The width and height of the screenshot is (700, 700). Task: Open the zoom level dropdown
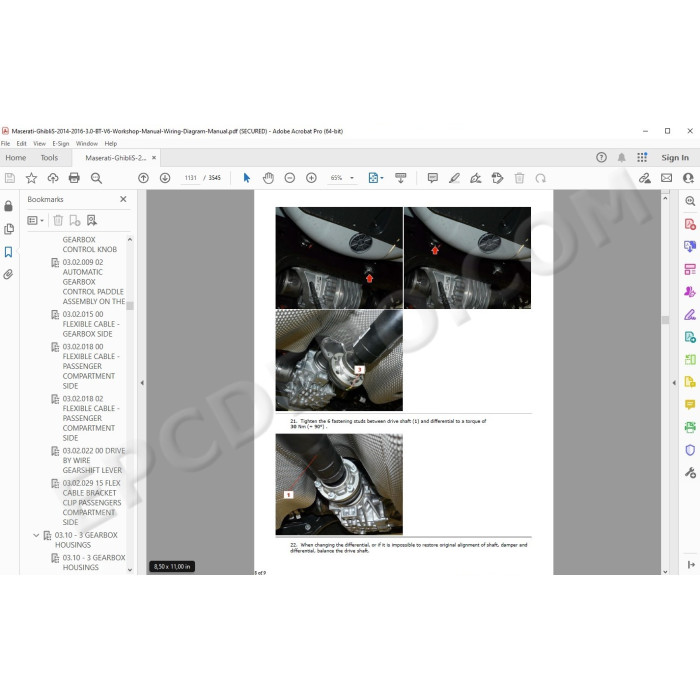[351, 178]
